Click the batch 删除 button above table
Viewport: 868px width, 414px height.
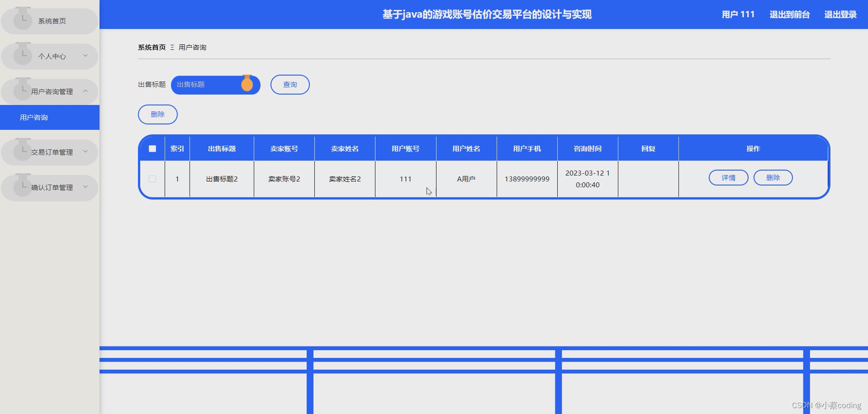point(158,114)
